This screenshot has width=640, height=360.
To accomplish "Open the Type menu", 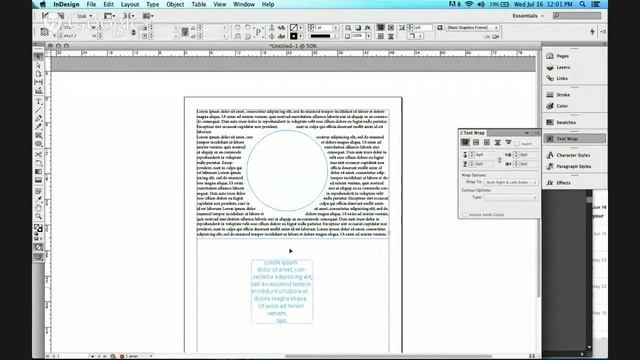I will tap(153, 4).
